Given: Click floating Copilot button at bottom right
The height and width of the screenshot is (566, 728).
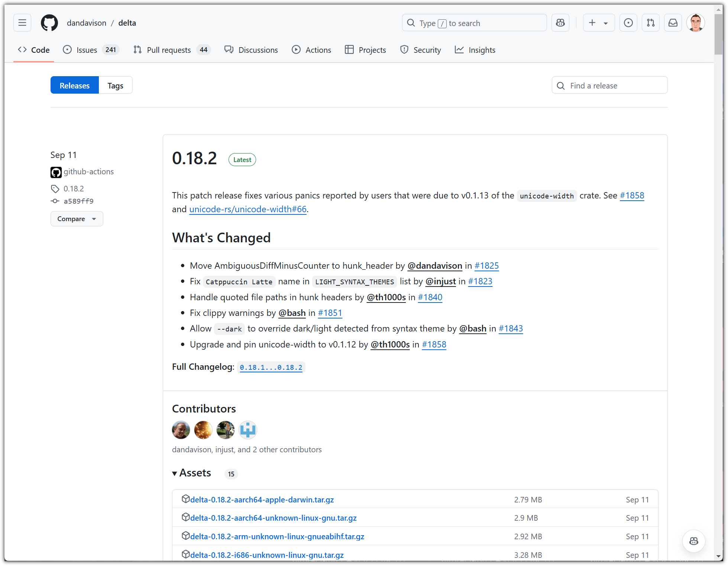Looking at the screenshot, I should (693, 541).
